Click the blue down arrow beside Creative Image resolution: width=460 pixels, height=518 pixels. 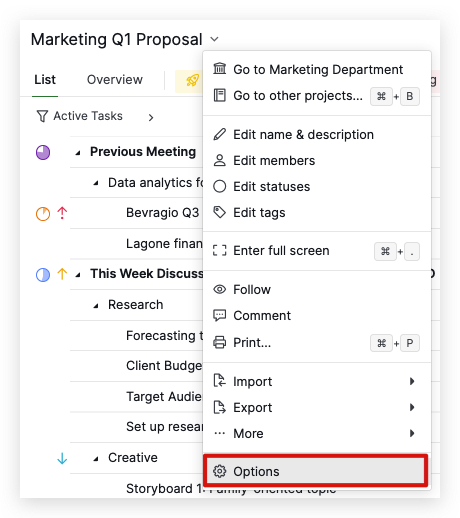[x=62, y=458]
